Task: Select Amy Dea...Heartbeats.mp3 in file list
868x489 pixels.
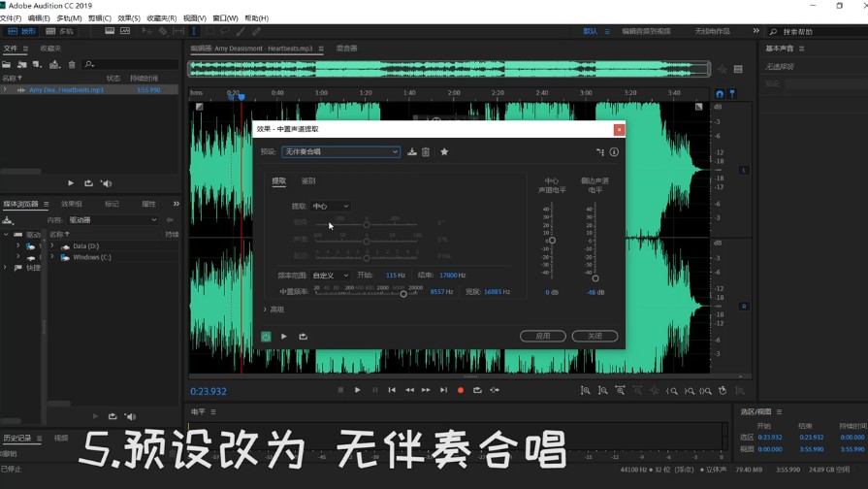Action: pos(66,90)
